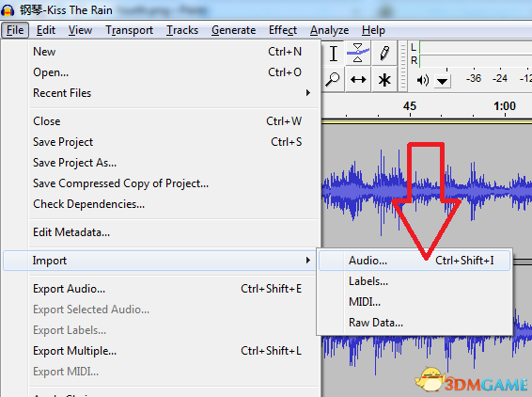Open the Analyze menu
The width and height of the screenshot is (532, 397).
[329, 30]
